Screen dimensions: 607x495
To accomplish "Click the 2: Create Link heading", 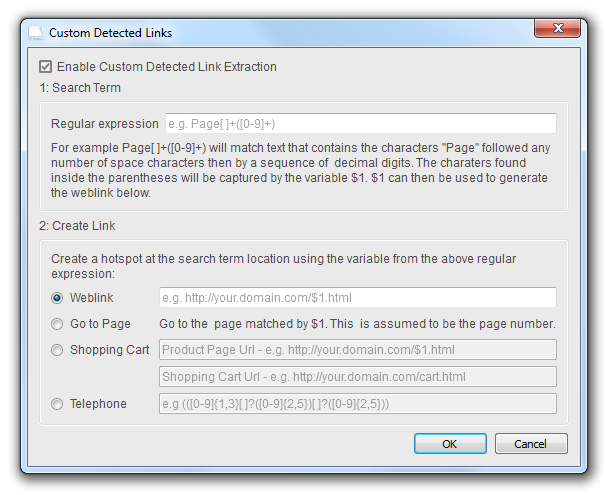I will tap(77, 226).
